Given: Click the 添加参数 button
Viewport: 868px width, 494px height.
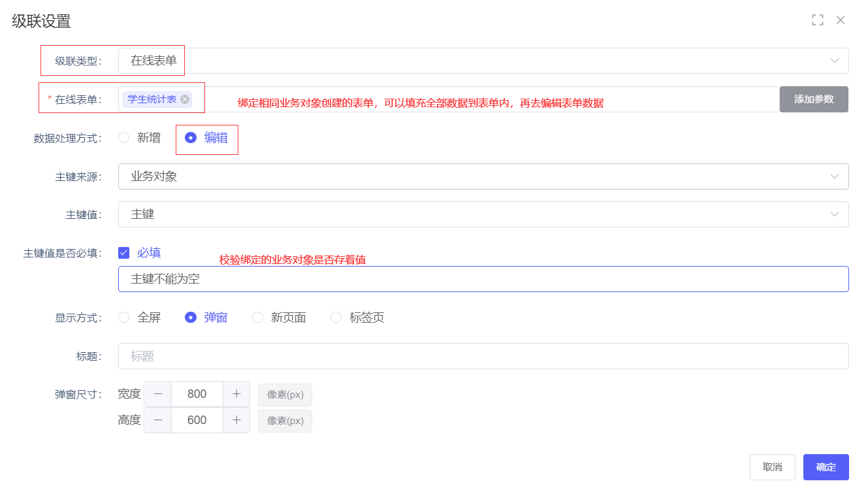Looking at the screenshot, I should coord(814,99).
